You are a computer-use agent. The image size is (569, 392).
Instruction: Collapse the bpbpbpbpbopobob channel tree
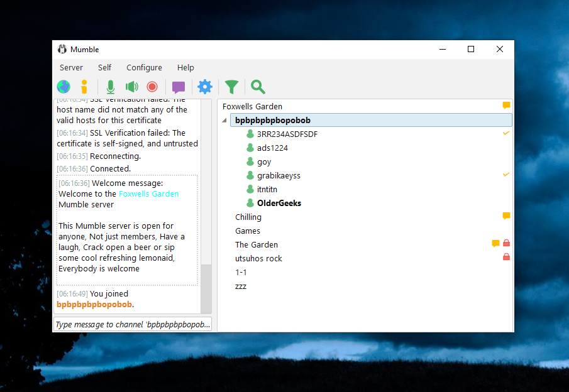pos(224,121)
